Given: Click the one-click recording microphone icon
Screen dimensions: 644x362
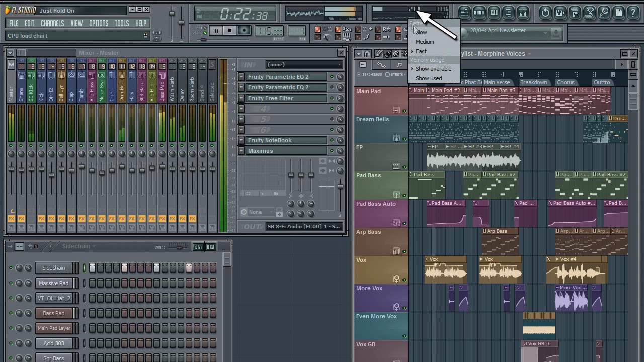Looking at the screenshot, I should (x=604, y=12).
